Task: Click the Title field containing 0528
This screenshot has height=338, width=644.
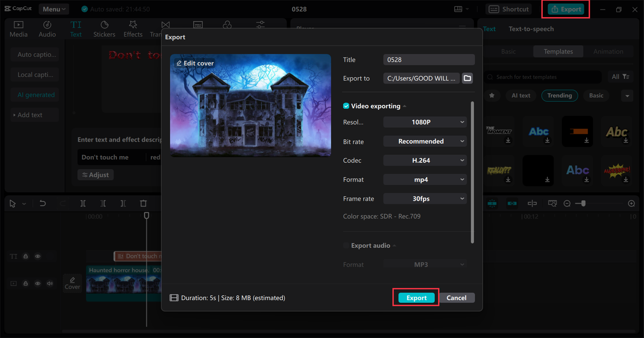Action: tap(429, 59)
